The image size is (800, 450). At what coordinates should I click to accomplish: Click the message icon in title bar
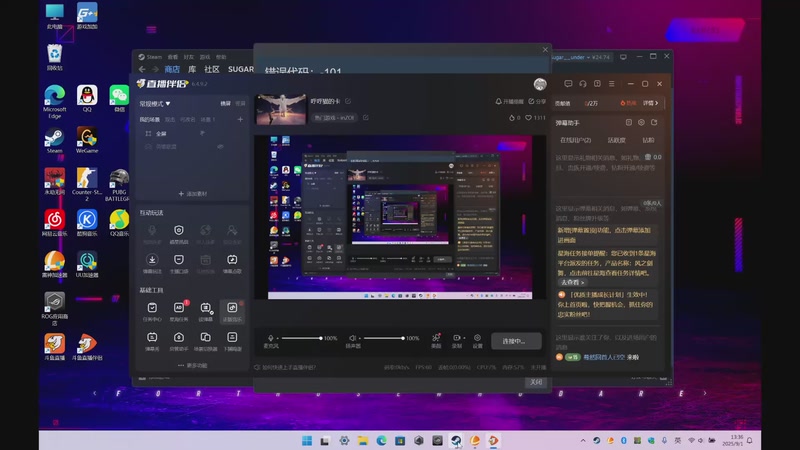coord(568,84)
